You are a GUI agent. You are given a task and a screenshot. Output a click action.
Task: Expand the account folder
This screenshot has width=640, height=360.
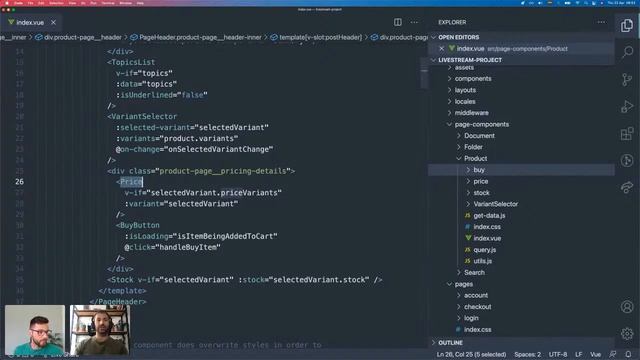(x=476, y=296)
